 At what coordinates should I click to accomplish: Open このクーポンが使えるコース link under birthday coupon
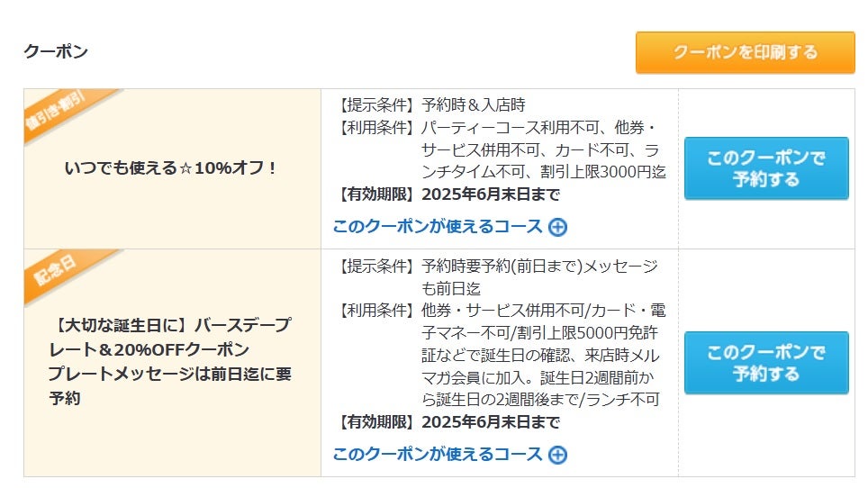pyautogui.click(x=438, y=455)
